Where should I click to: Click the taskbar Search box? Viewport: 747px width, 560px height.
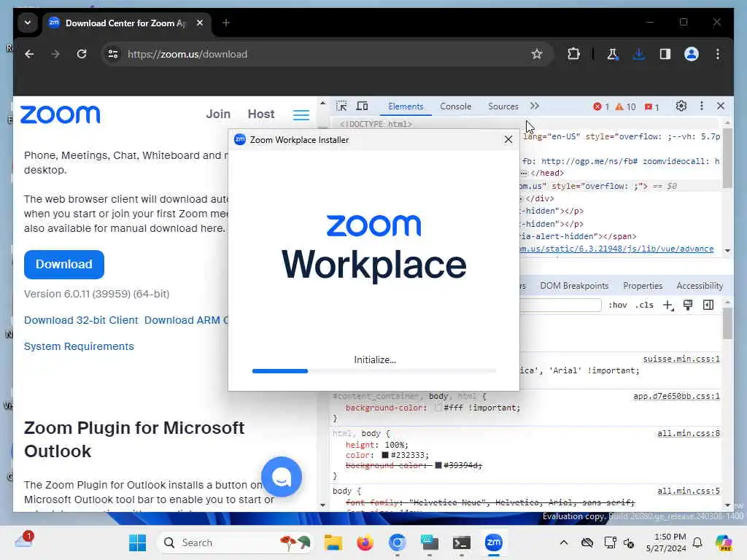tap(234, 542)
